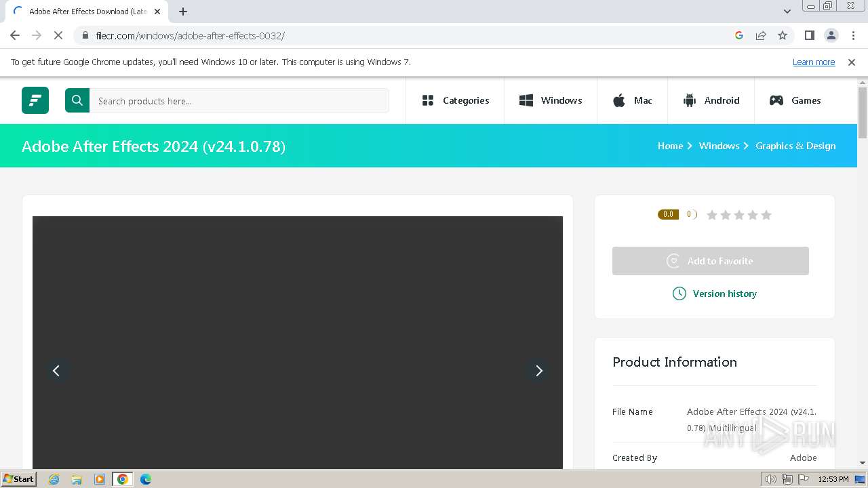Open the Categories menu
The width and height of the screenshot is (868, 488).
click(455, 100)
